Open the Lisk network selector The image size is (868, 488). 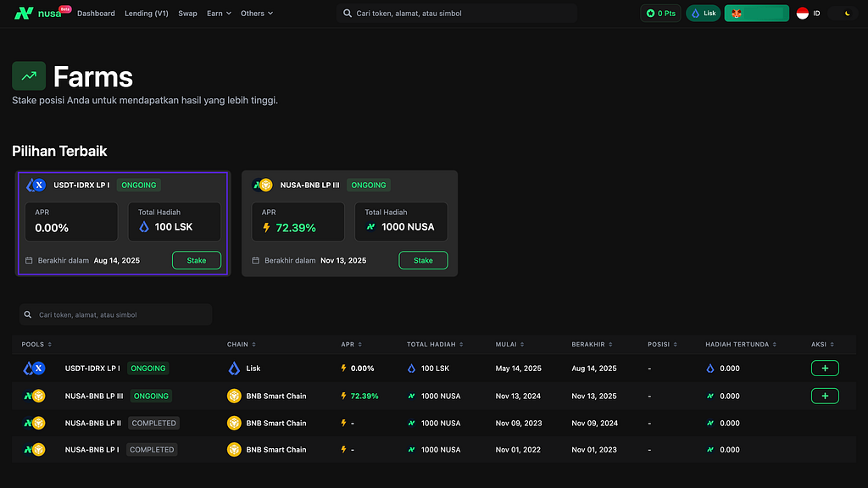703,14
